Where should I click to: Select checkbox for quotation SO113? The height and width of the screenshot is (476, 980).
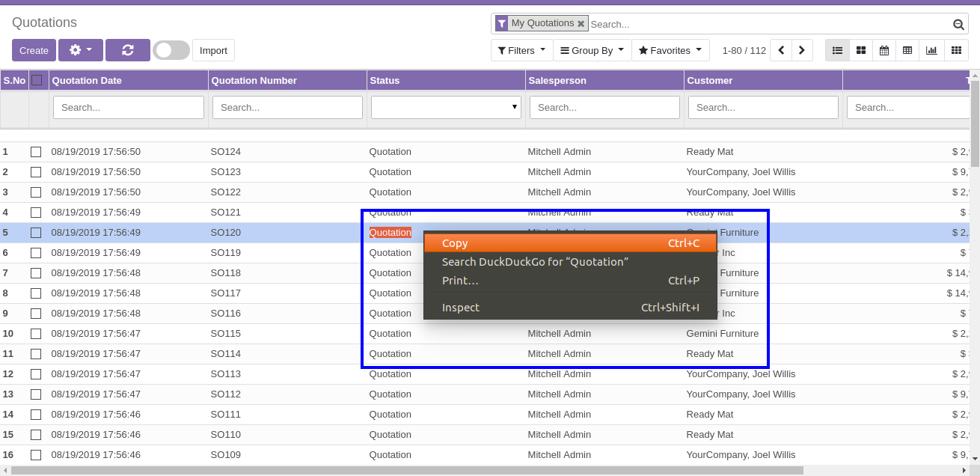[x=36, y=374]
